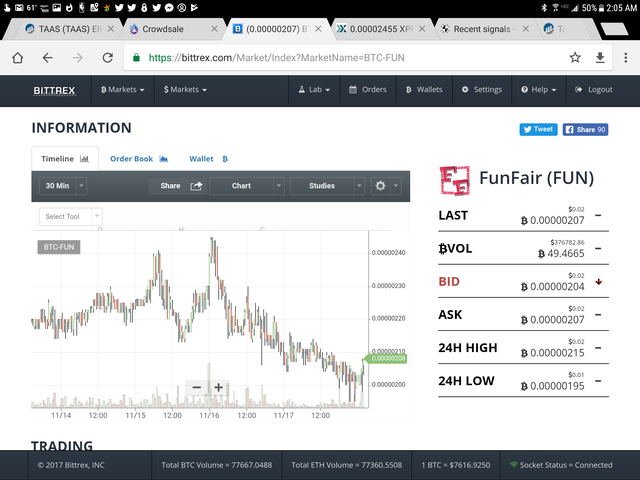Click the FunFair logo icon
The image size is (640, 480).
(455, 180)
